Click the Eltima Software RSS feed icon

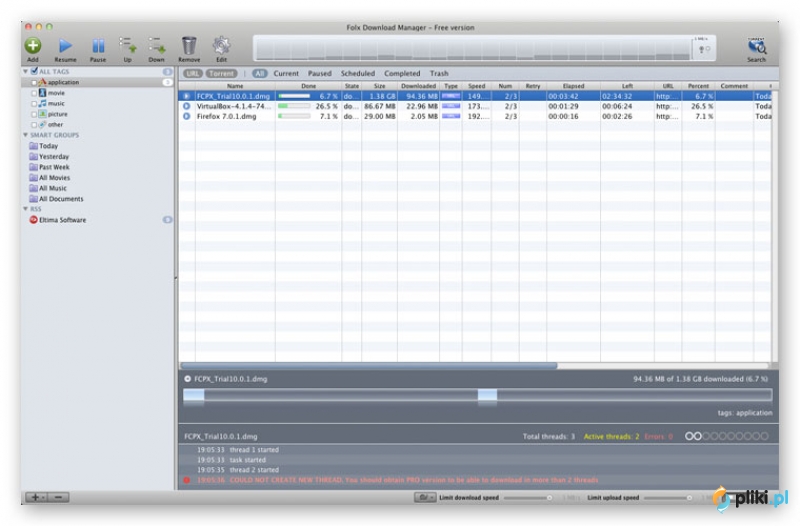click(x=34, y=220)
